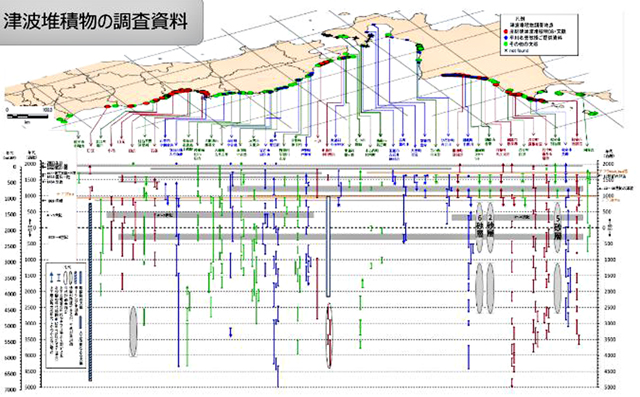This screenshot has height=397, width=640.
Task: Click the 5500 value on the age axis
Action: [x=11, y=342]
